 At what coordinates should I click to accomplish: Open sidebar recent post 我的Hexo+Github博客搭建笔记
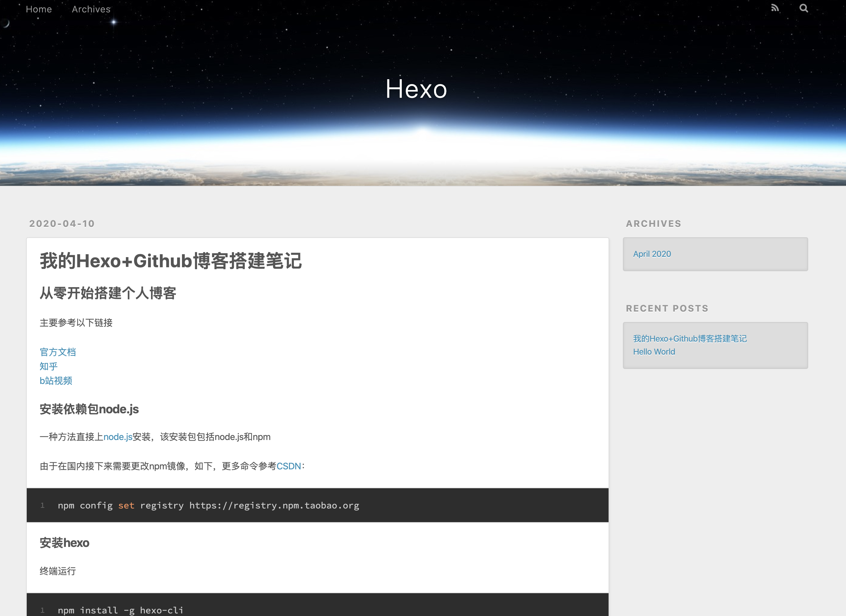click(x=690, y=339)
